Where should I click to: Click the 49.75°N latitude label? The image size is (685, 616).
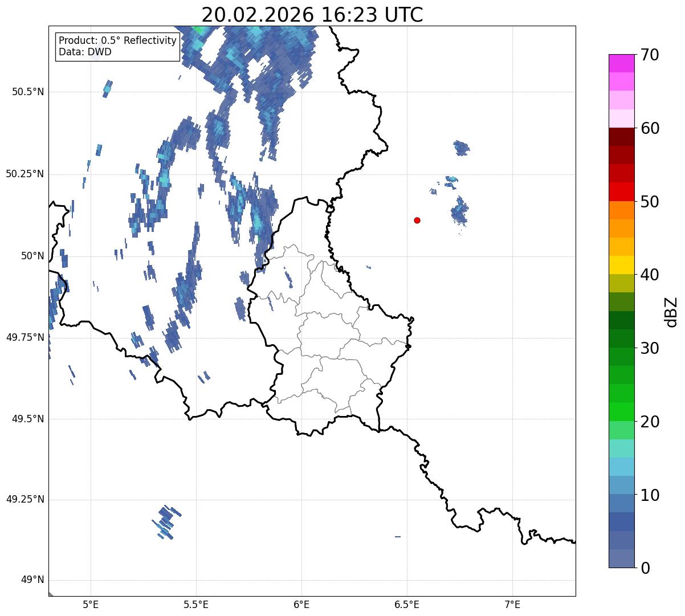point(25,337)
